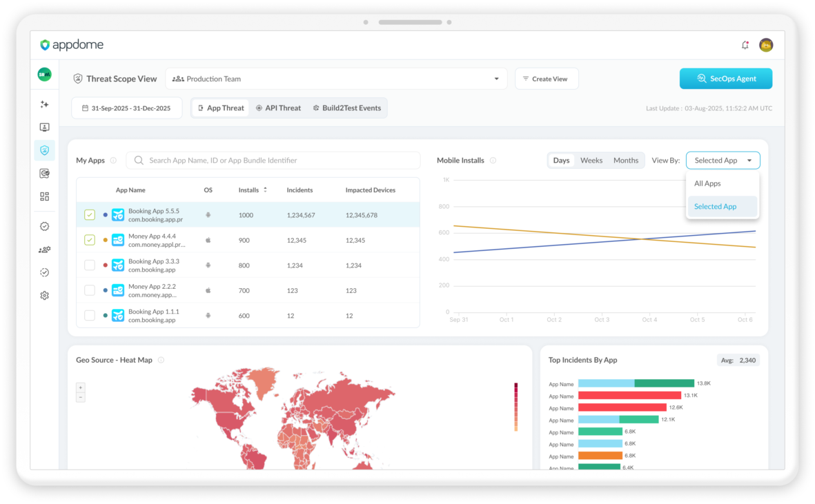Screen dimensions: 815x504
Task: Zoom in on the heat map
Action: 81,387
